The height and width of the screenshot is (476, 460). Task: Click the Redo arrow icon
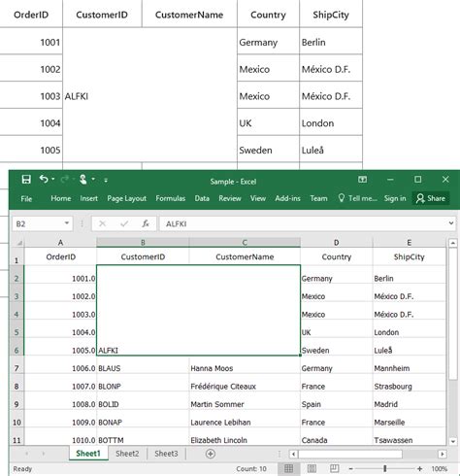pyautogui.click(x=65, y=179)
